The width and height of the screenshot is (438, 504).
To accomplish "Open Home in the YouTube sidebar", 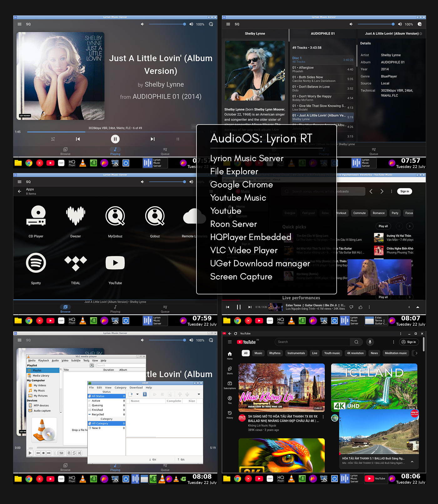I will [x=230, y=355].
